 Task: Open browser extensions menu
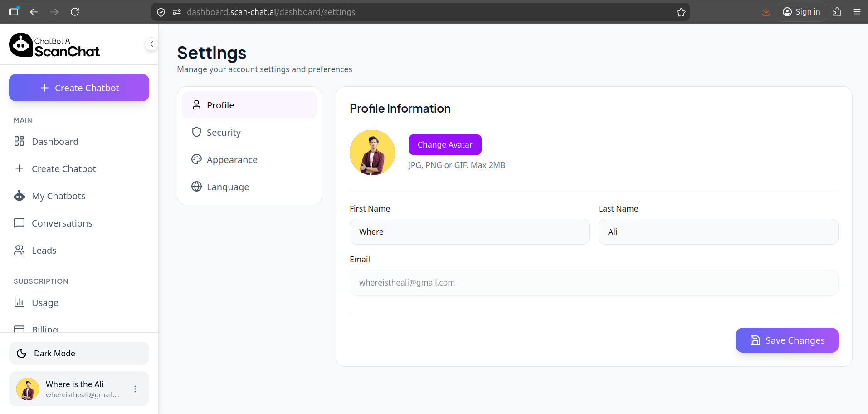pos(837,12)
